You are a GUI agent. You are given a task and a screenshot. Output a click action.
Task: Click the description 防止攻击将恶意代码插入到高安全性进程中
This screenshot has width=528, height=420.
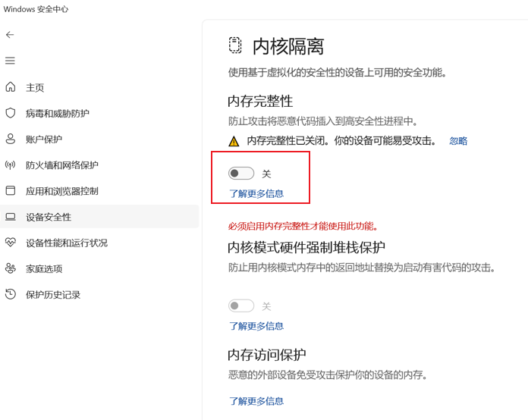[322, 121]
